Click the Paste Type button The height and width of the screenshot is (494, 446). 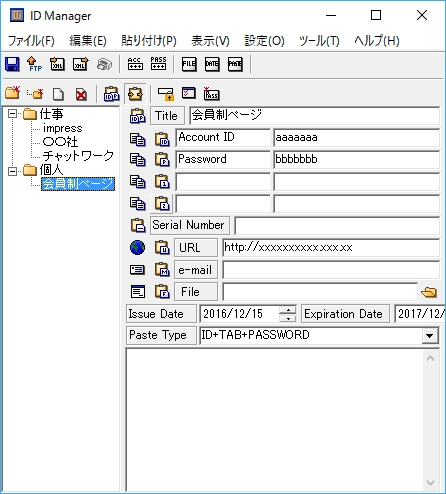pyautogui.click(x=161, y=335)
